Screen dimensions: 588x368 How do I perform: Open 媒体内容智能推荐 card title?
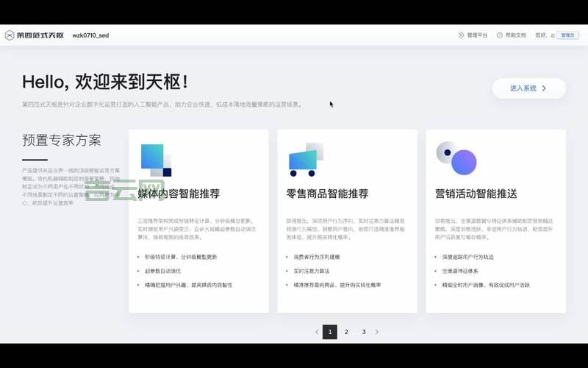(179, 194)
